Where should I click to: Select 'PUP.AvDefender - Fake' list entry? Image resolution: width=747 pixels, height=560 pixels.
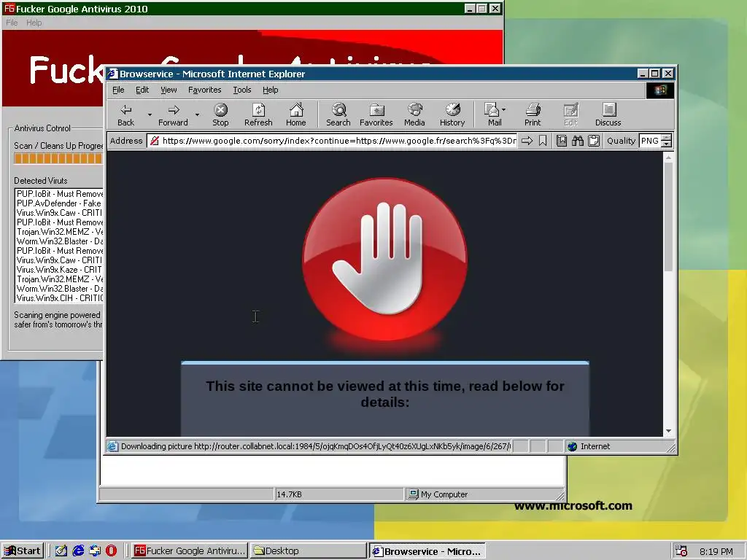[x=59, y=203]
